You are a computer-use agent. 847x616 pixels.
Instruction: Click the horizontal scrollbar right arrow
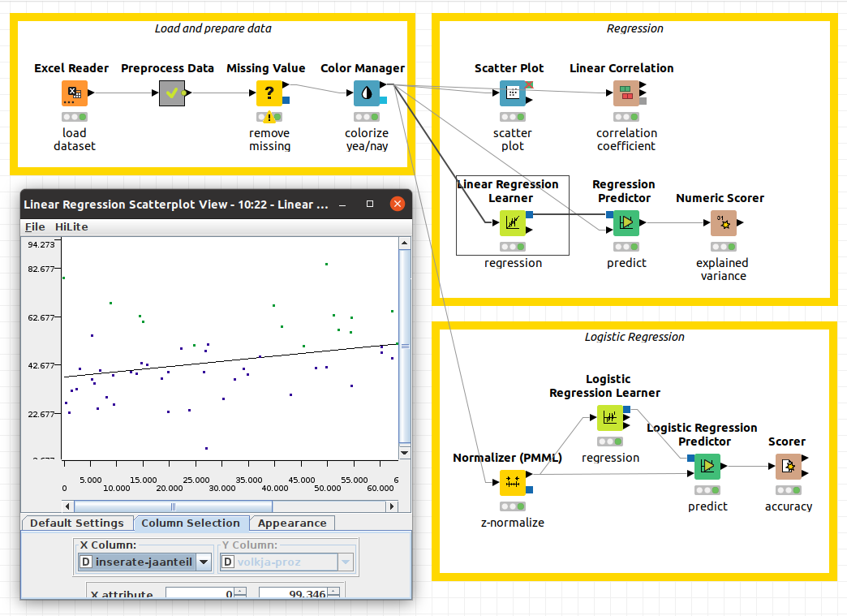[393, 506]
